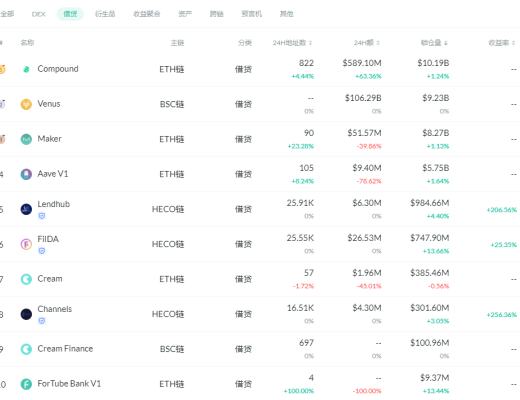520x400 pixels.
Task: Open the Lendhub project link
Action: [54, 204]
